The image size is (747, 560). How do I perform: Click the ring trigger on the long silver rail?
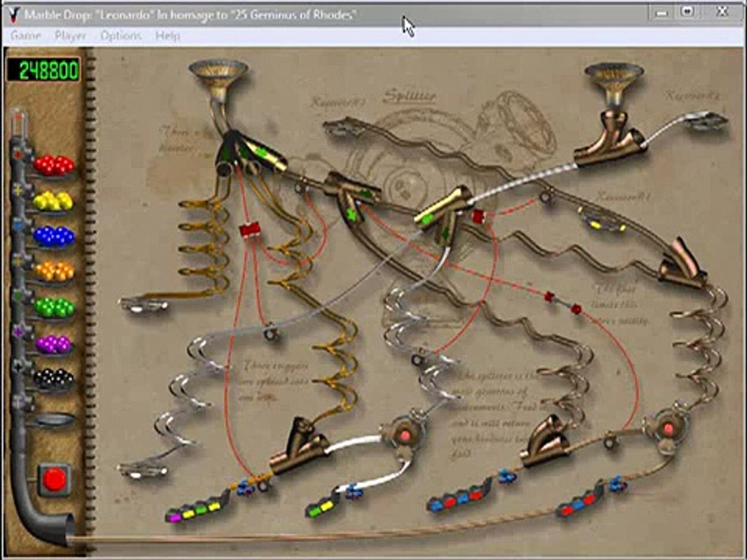269,332
